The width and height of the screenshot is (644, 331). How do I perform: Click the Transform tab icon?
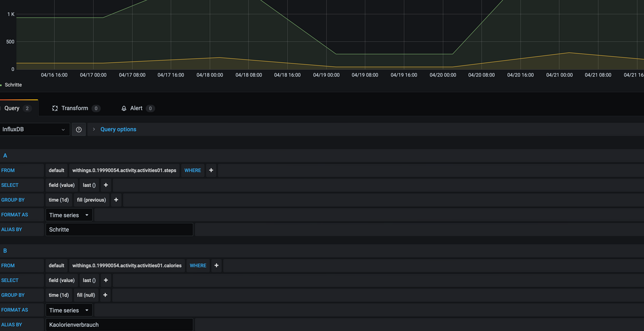coord(55,108)
